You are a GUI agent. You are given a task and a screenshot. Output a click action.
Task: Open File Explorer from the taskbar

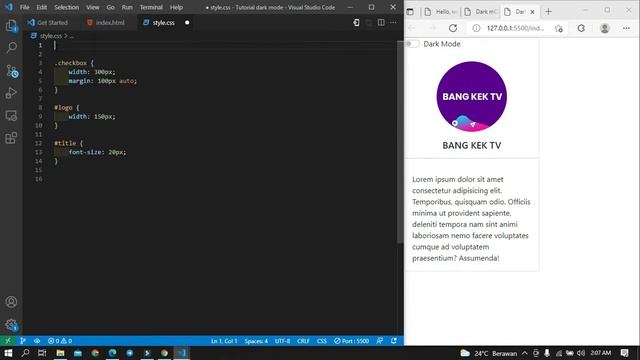pos(60,353)
